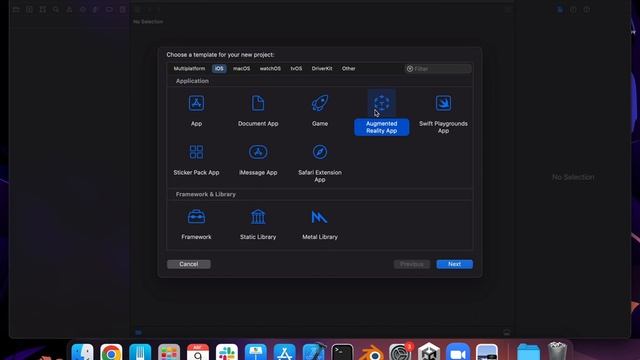Open the DriverKit tab
This screenshot has width=640, height=360.
pyautogui.click(x=322, y=69)
